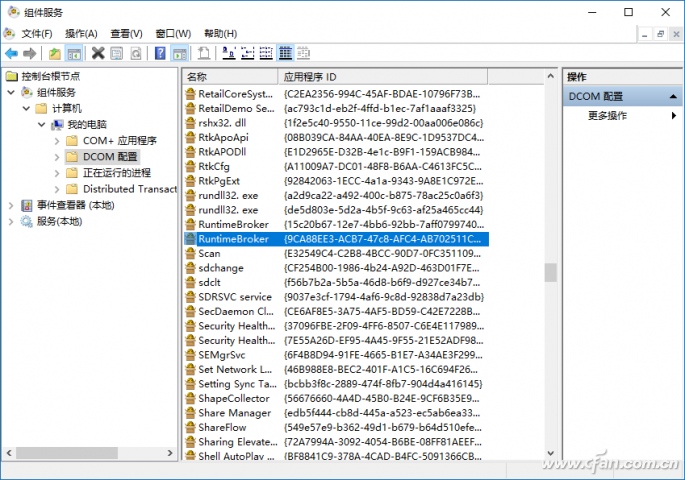Toggle the console tree pane toolbar button

pyautogui.click(x=73, y=53)
